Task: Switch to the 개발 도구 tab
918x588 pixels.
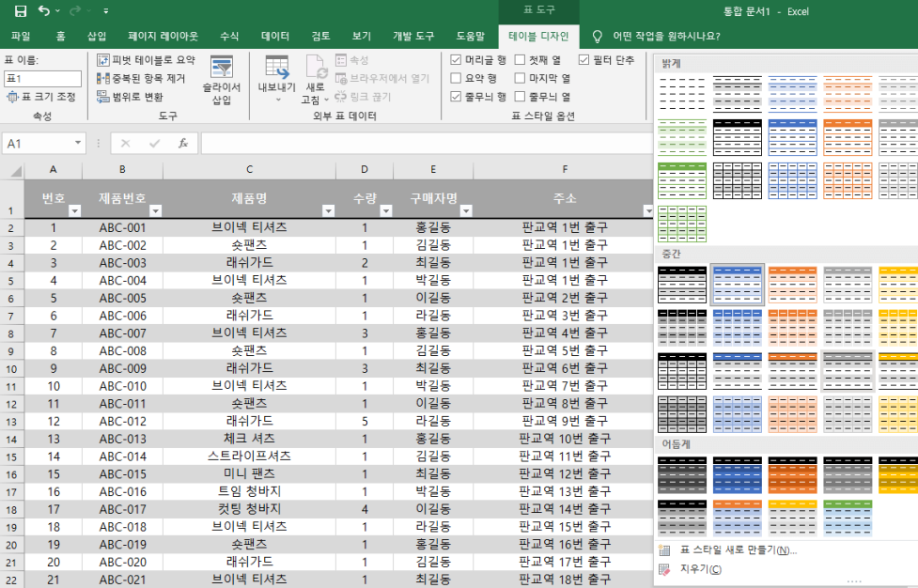Action: pyautogui.click(x=413, y=37)
